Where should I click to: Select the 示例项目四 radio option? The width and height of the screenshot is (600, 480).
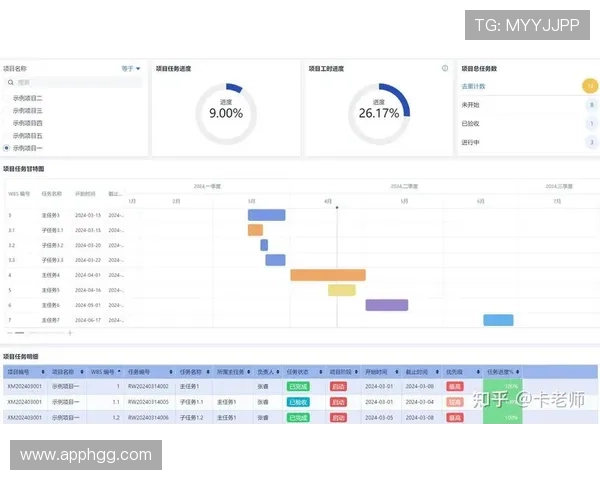(8, 123)
